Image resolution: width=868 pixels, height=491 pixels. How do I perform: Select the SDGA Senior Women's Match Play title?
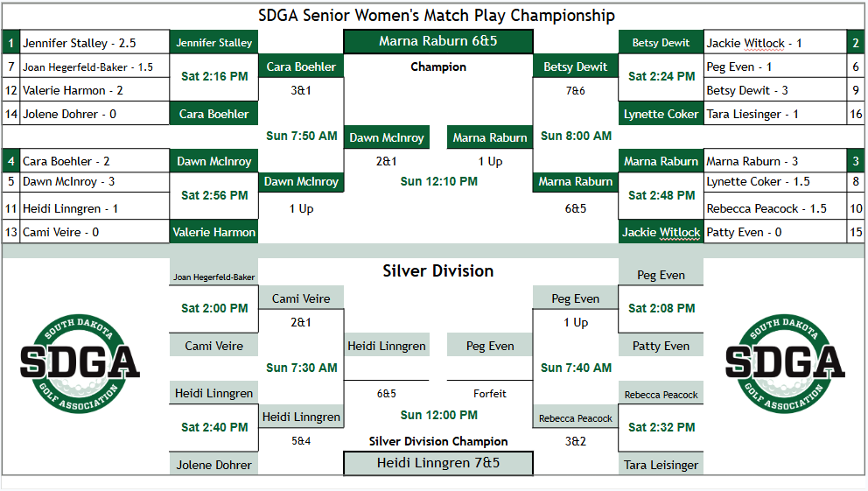click(x=437, y=16)
